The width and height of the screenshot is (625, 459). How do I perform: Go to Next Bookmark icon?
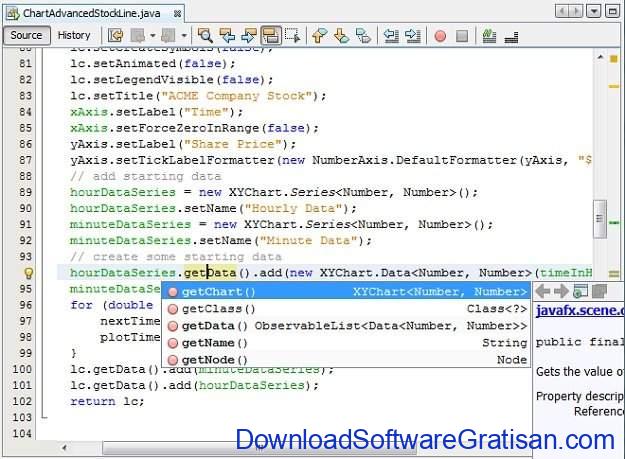(x=342, y=36)
